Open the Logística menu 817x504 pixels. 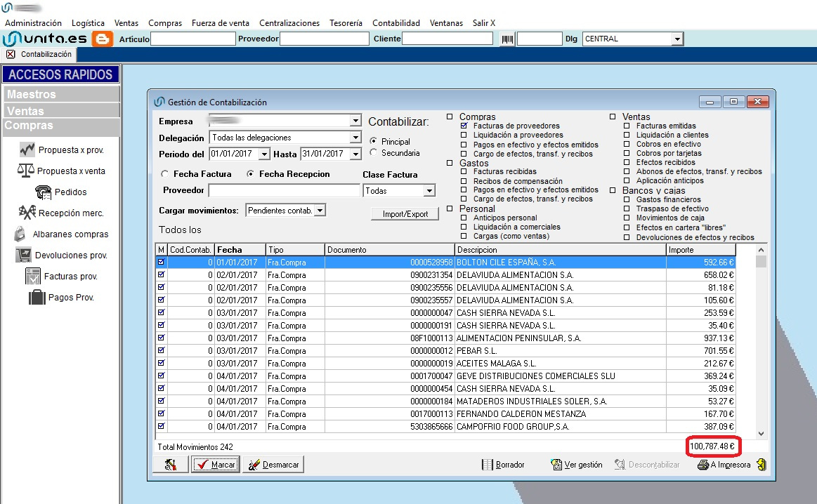(x=88, y=23)
